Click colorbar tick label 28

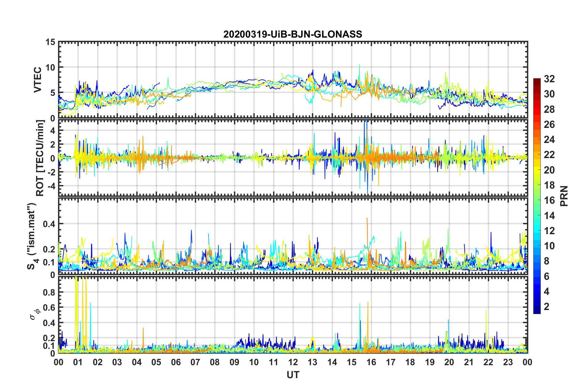(x=549, y=109)
